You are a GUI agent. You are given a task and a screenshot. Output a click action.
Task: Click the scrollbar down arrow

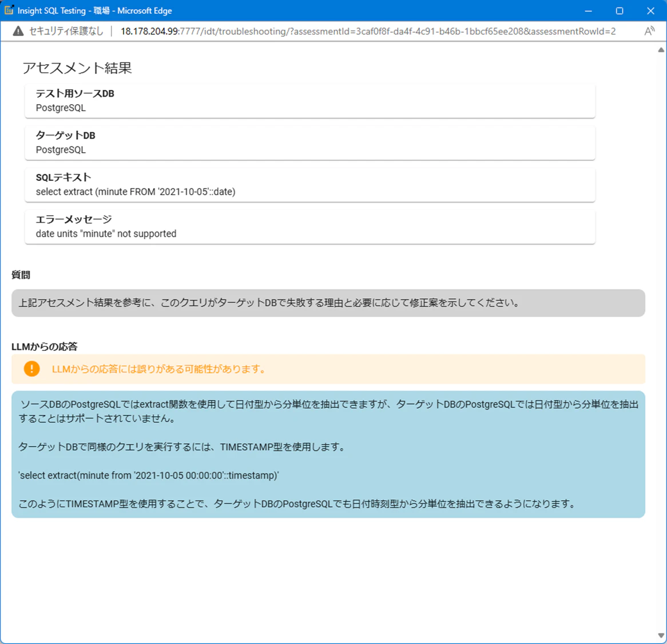pyautogui.click(x=661, y=635)
